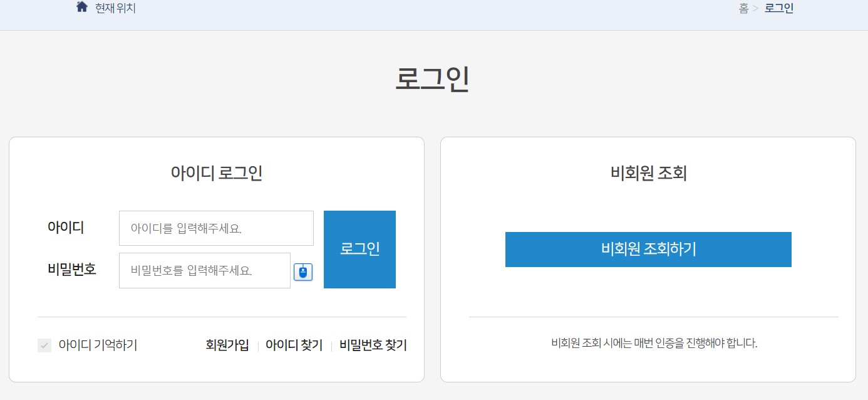868x400 pixels.
Task: Toggle the 아이디 기억하기 checkbox
Action: coord(44,345)
